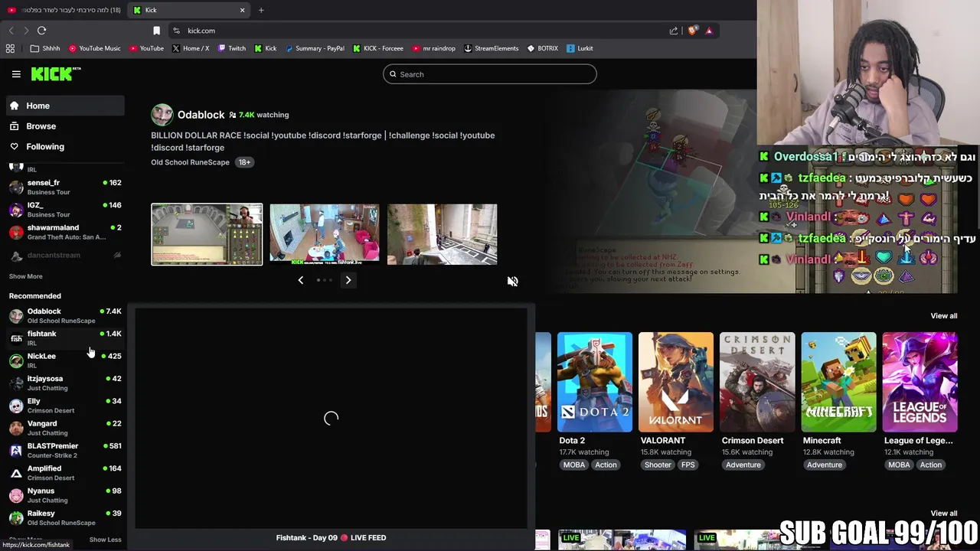Open the Dota 2 category card
This screenshot has height=551, width=980.
[x=595, y=382]
